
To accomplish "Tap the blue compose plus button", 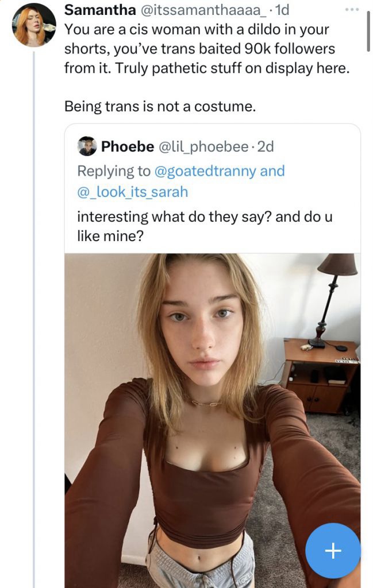I will [333, 551].
